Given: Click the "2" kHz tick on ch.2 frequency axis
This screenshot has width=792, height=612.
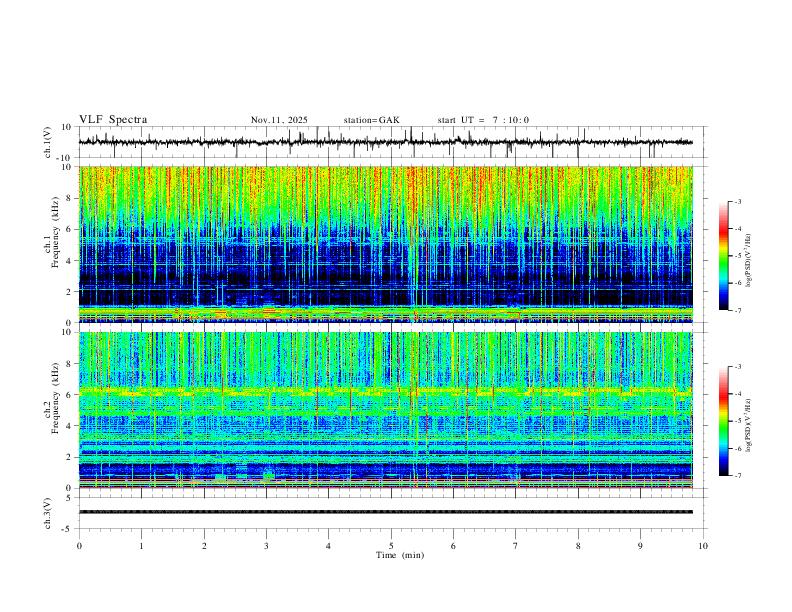Looking at the screenshot, I should [x=69, y=457].
